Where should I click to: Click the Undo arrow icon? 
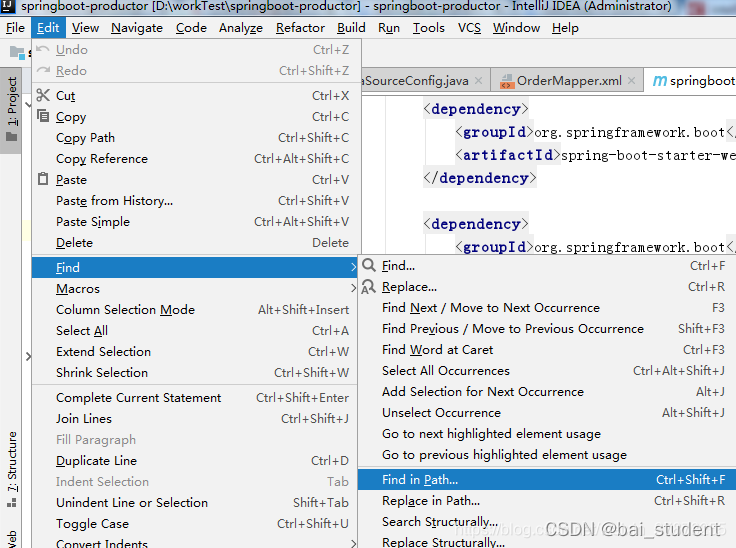(43, 49)
